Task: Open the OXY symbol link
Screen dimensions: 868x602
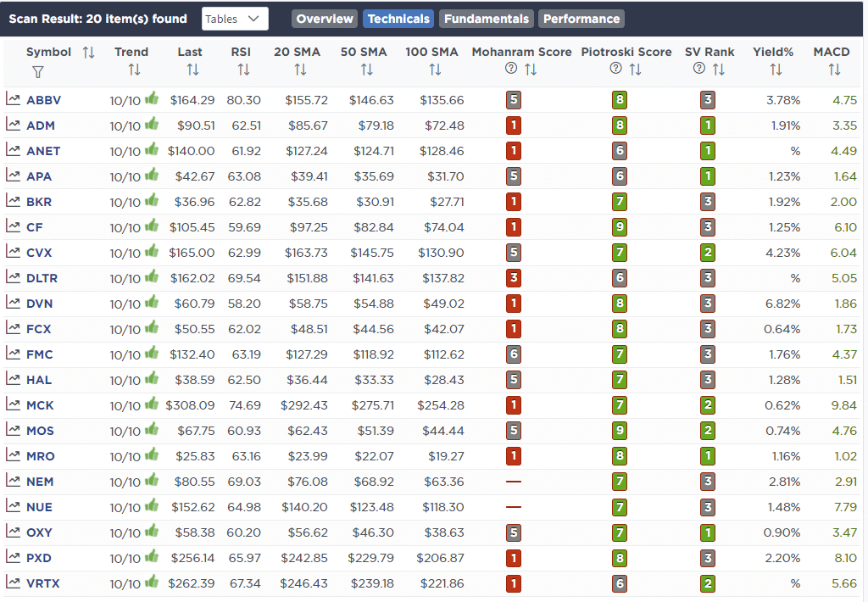Action: point(39,532)
